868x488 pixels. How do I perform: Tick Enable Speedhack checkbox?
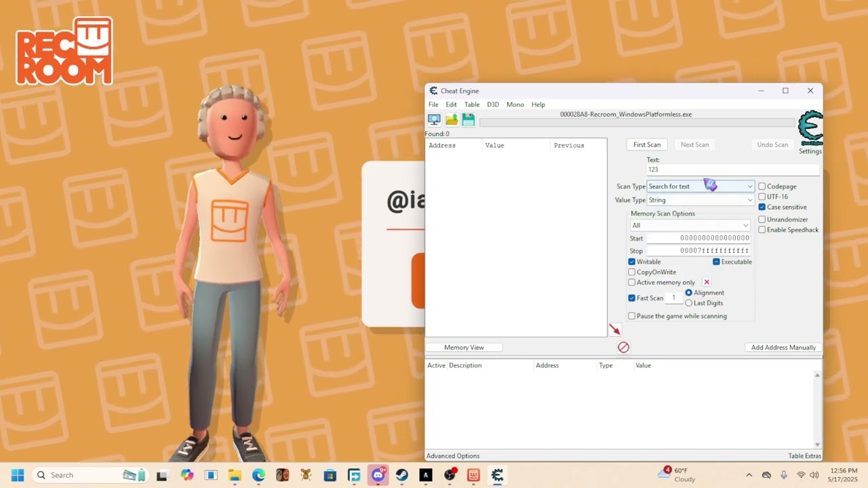762,230
